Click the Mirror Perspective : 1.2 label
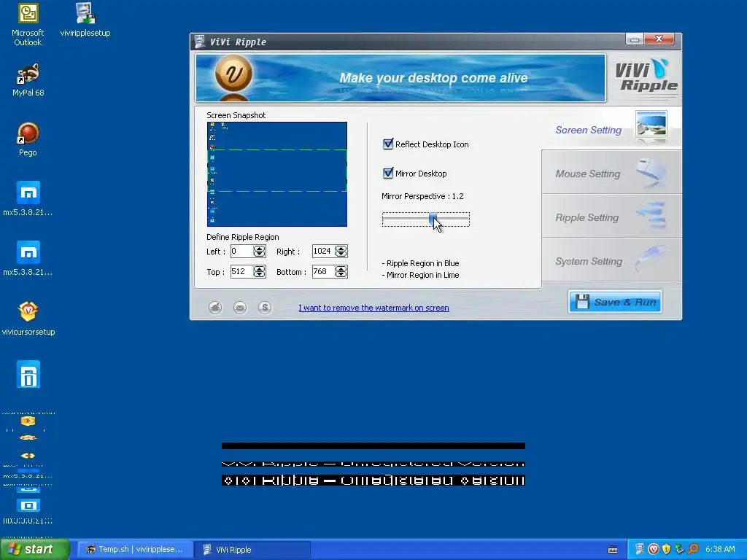 click(x=422, y=196)
